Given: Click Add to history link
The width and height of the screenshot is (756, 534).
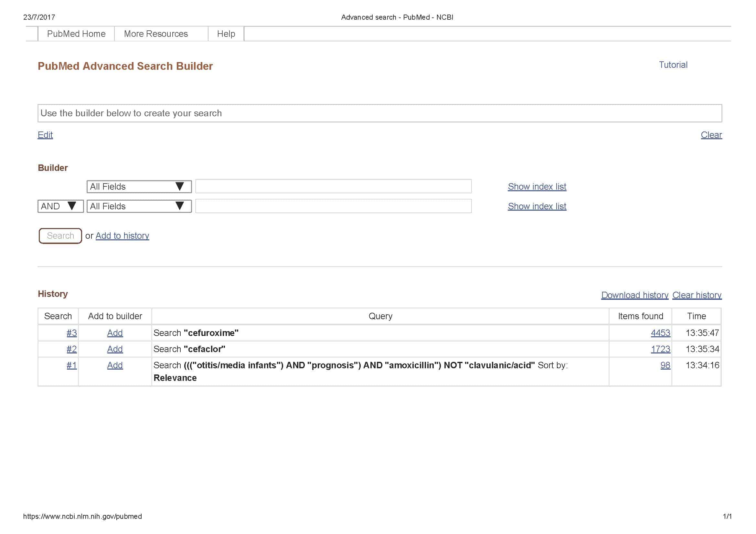Looking at the screenshot, I should coord(122,236).
